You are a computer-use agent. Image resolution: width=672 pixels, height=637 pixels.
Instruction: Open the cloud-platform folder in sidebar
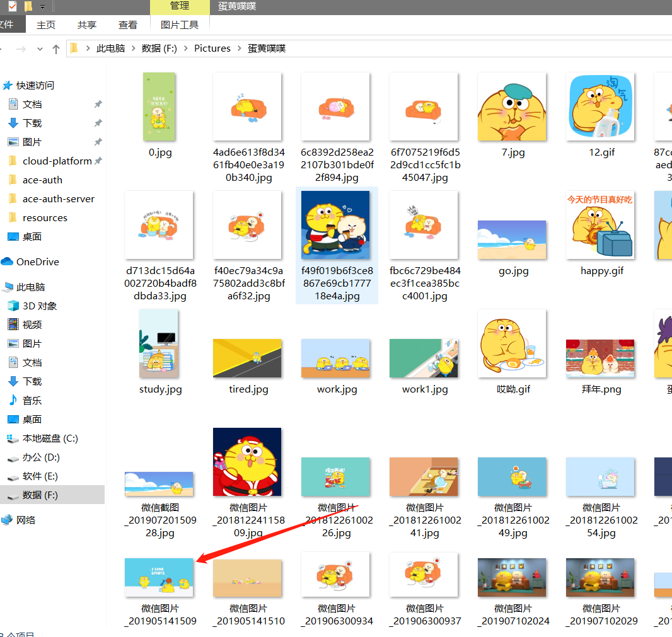click(x=57, y=161)
